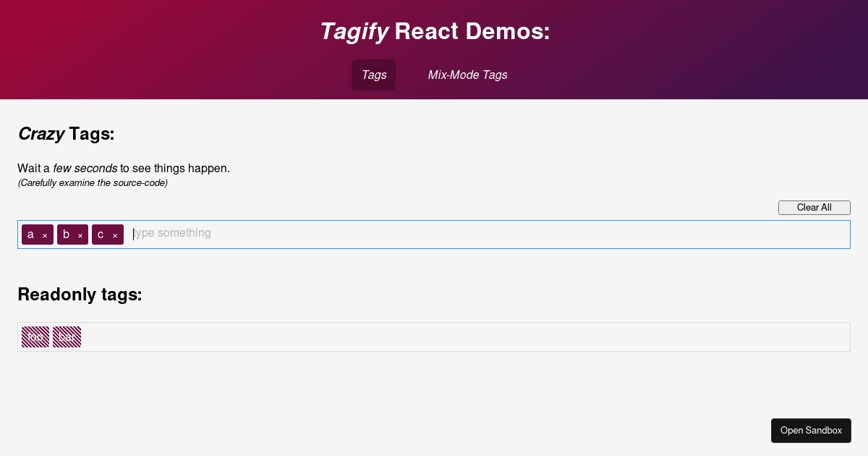The height and width of the screenshot is (456, 868).
Task: Click the source-code hint text
Action: click(92, 182)
